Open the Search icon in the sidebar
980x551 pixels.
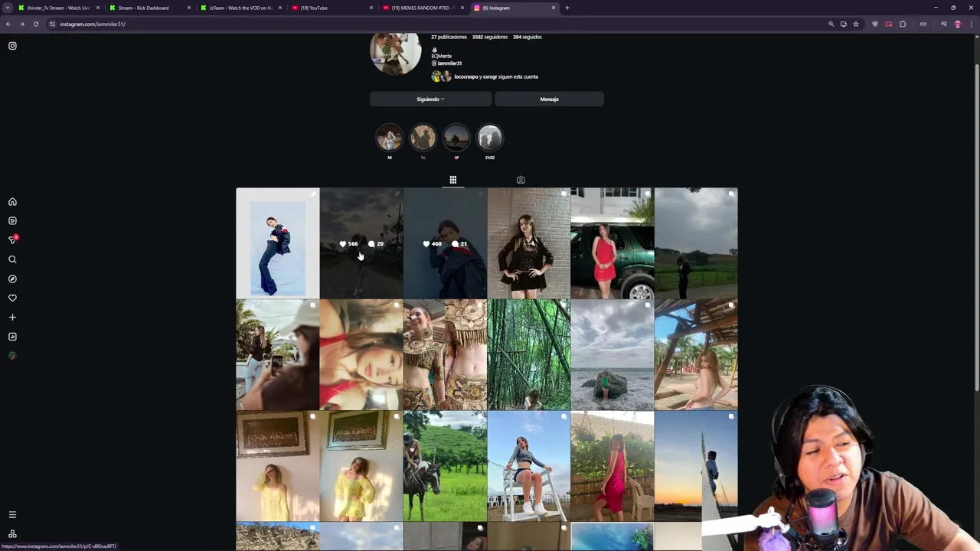pos(12,259)
